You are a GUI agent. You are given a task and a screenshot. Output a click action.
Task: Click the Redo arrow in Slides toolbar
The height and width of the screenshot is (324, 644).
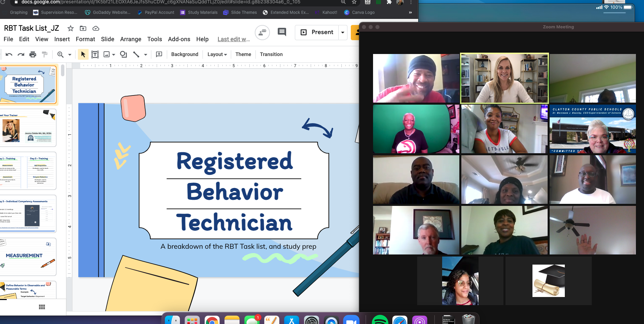pos(21,54)
